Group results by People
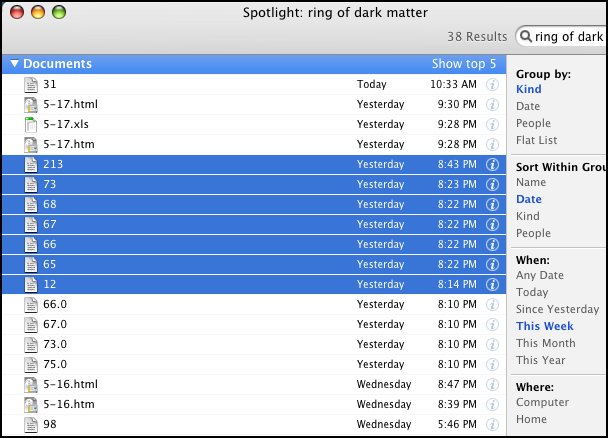The image size is (608, 438). [x=533, y=123]
